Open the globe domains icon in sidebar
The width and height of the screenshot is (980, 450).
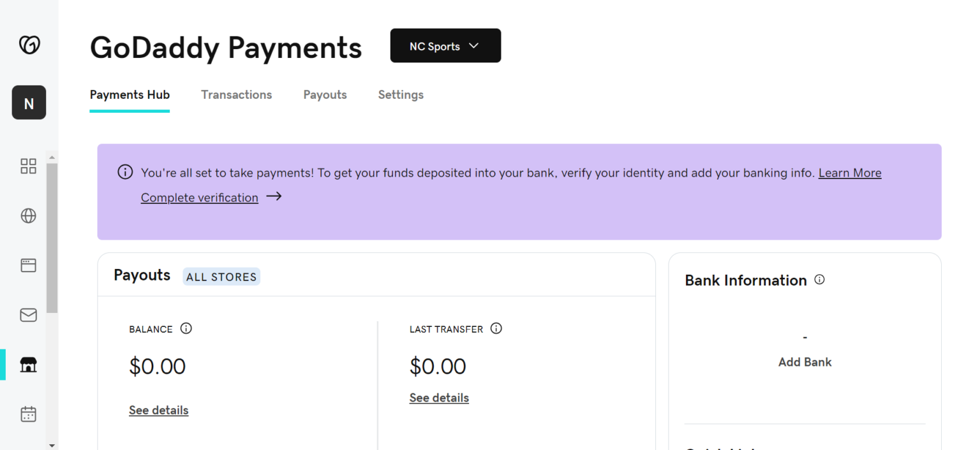29,216
